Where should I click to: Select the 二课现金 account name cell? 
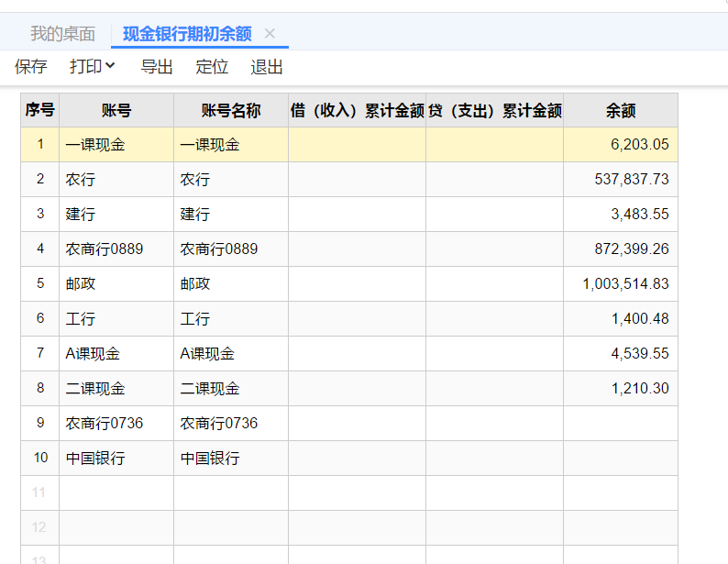pyautogui.click(x=231, y=388)
